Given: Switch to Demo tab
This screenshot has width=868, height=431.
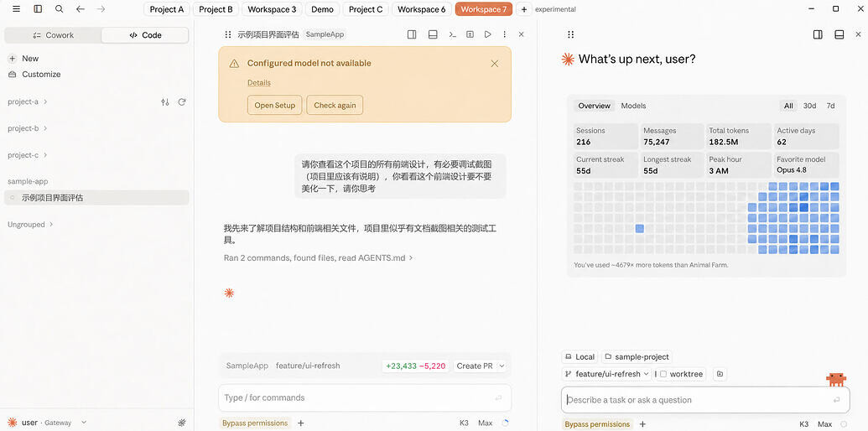Looking at the screenshot, I should [322, 9].
